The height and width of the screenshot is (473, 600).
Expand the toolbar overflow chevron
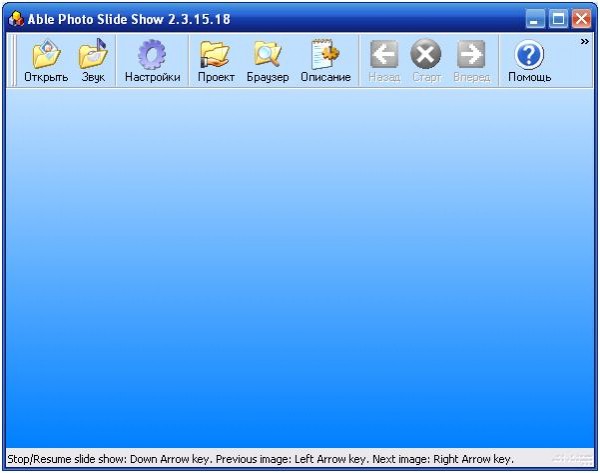[584, 41]
